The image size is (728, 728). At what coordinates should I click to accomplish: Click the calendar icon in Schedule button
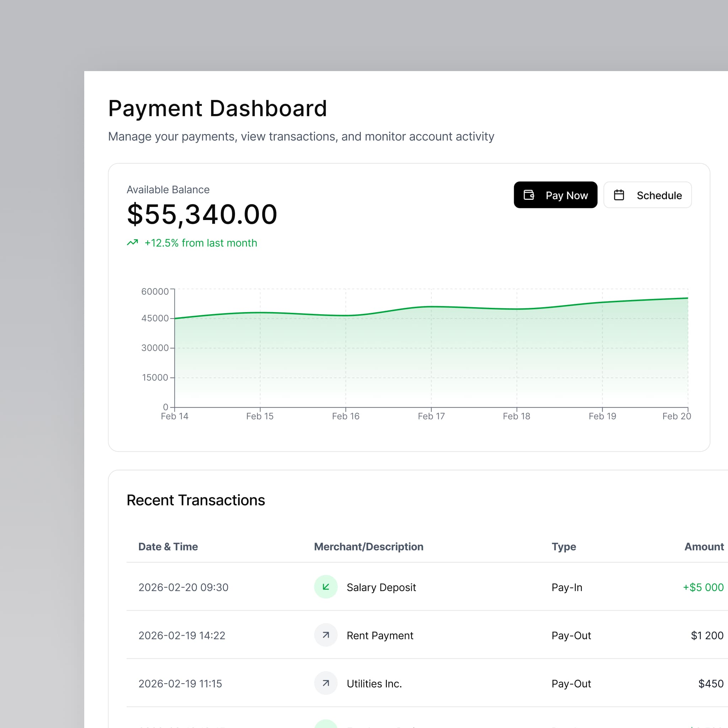(620, 195)
